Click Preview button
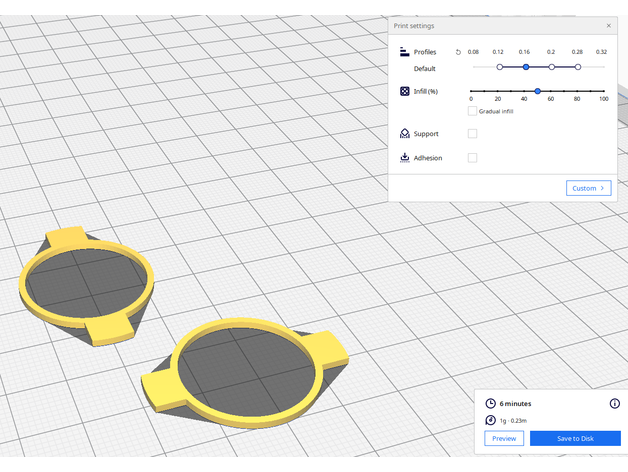This screenshot has width=628, height=472. click(504, 438)
